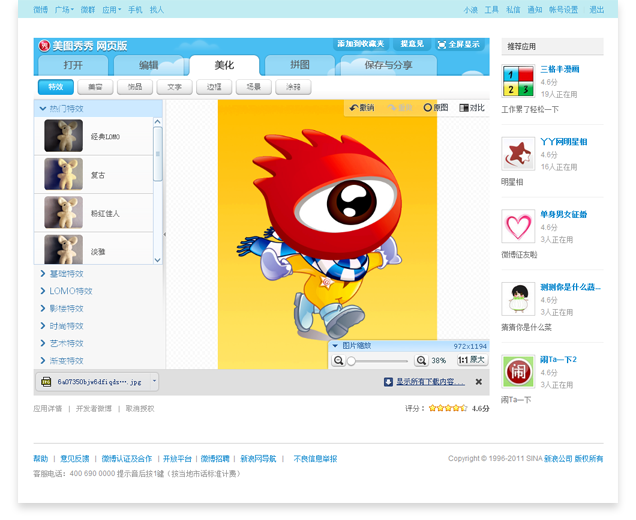Switch to the 编辑 tab
The height and width of the screenshot is (520, 636).
148,65
